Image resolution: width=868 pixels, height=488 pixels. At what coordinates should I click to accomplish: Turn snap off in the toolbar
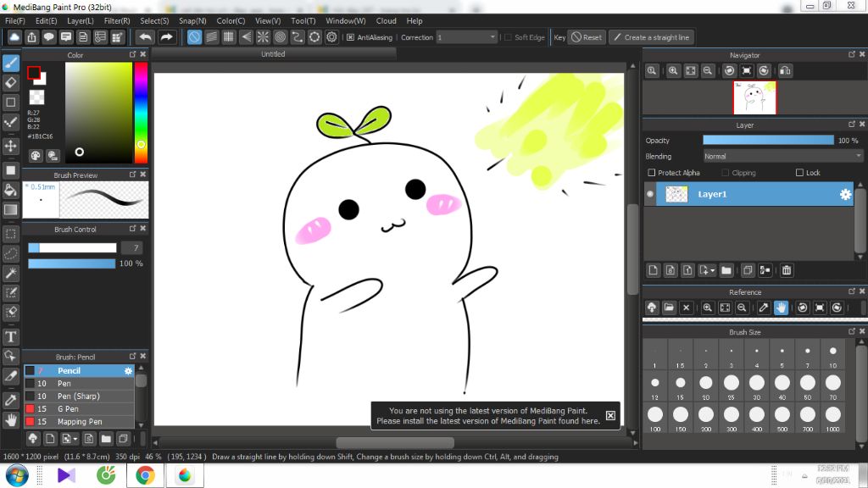[x=194, y=37]
